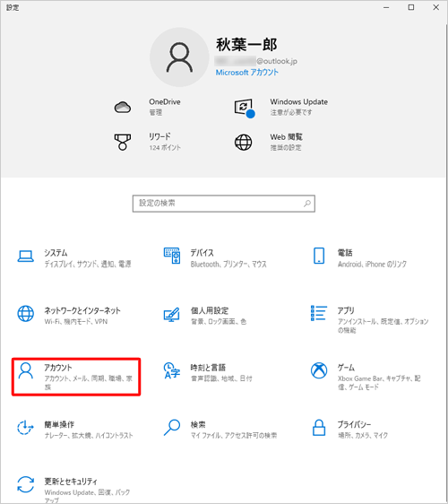Viewport: 448px width, 504px height.
Task: Click the ナレーター、拡大鏡、ハイコントラスト description
Action: pyautogui.click(x=89, y=436)
